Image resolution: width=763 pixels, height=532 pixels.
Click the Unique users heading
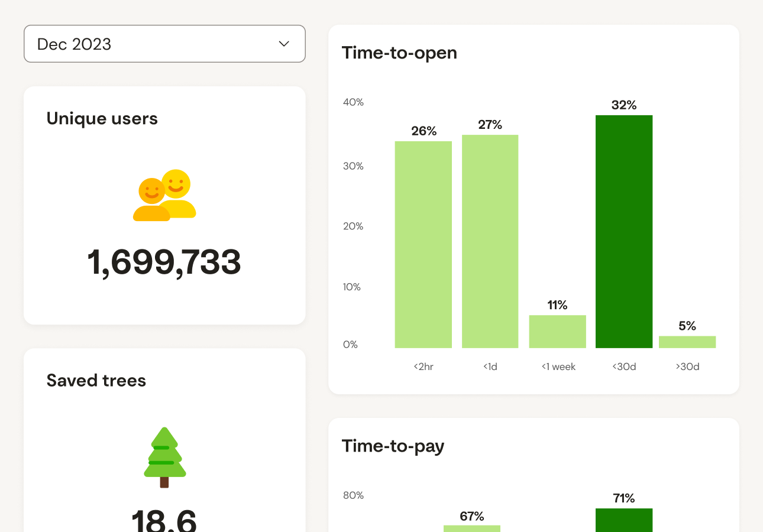[x=102, y=118]
